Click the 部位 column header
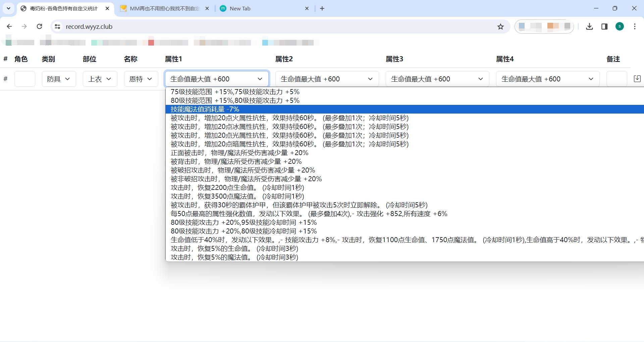Screen dimensions: 644x342 coord(90,59)
